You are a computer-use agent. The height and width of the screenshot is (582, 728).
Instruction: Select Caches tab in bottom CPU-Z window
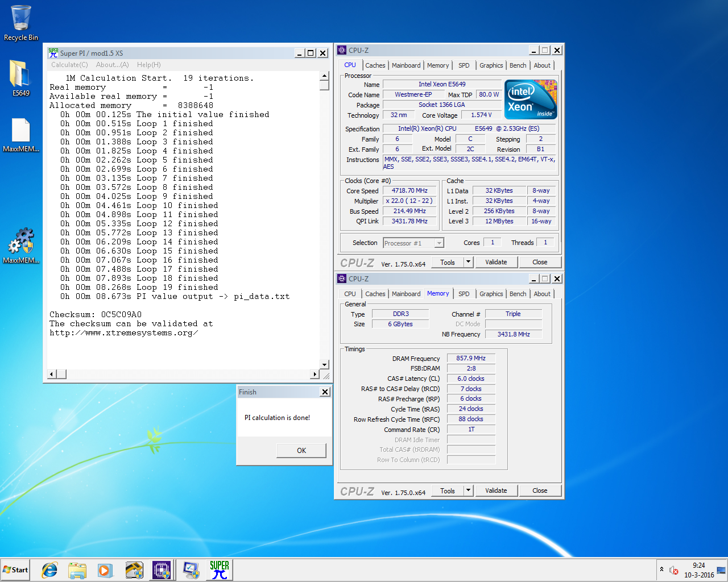click(375, 294)
